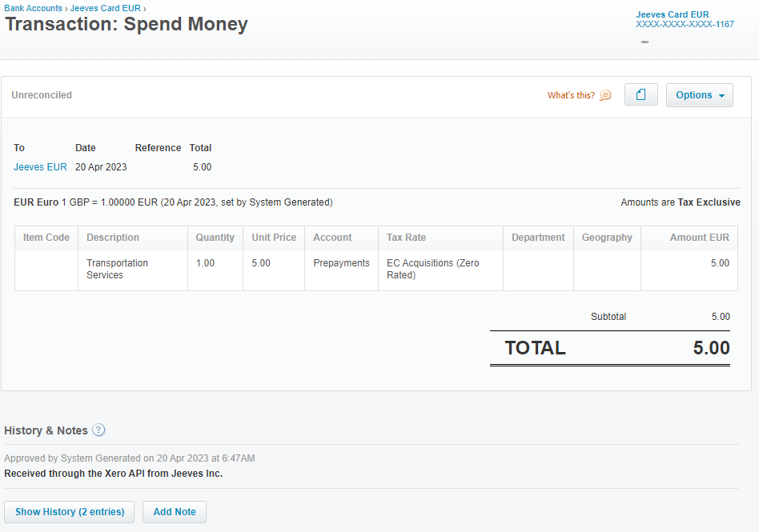759x532 pixels.
Task: Show History with 2 entries
Action: [x=70, y=512]
